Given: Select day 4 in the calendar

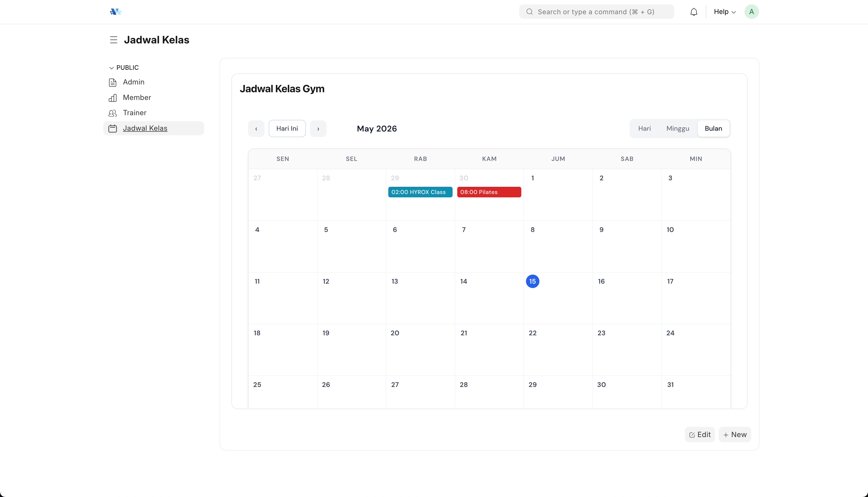Looking at the screenshot, I should pos(257,230).
